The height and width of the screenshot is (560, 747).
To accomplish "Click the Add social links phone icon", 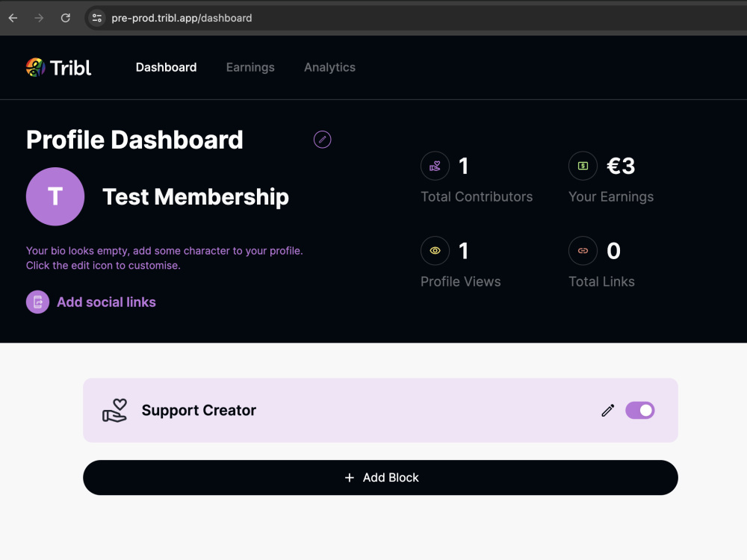I will [37, 302].
